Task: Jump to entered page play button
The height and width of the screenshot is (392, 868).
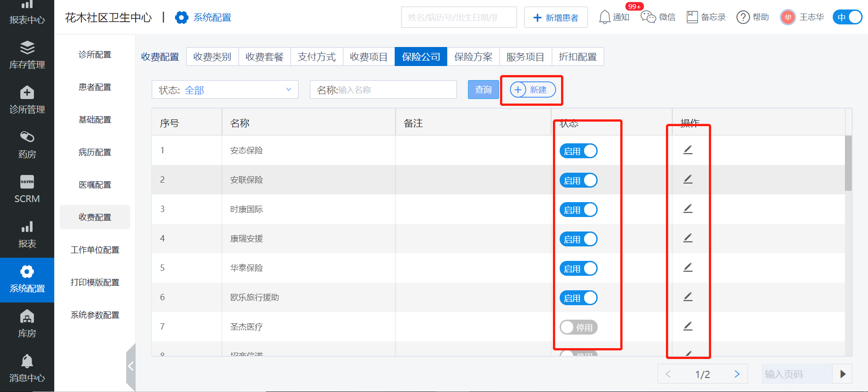Action: (843, 374)
